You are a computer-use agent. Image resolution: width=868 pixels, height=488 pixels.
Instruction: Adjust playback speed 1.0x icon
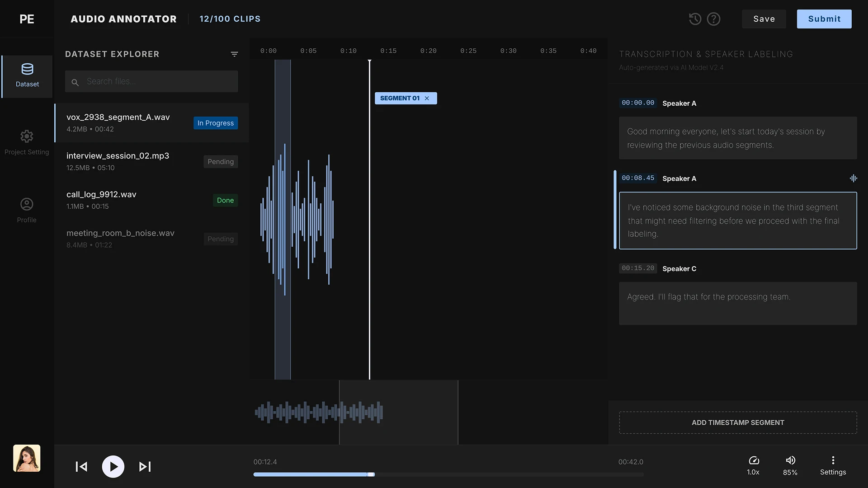tap(753, 460)
